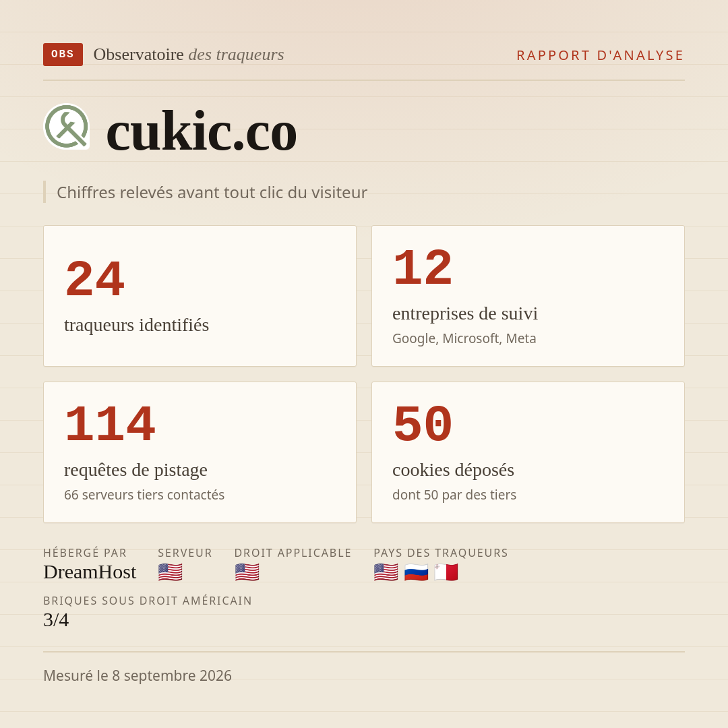Select the cukic.co domain heading
The width and height of the screenshot is (728, 728).
tap(201, 132)
